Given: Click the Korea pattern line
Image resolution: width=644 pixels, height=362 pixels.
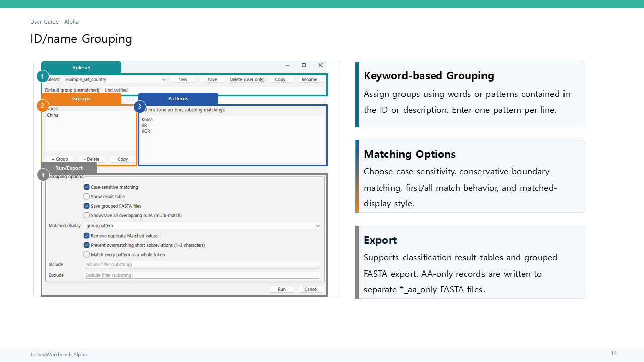Looking at the screenshot, I should click(x=147, y=120).
